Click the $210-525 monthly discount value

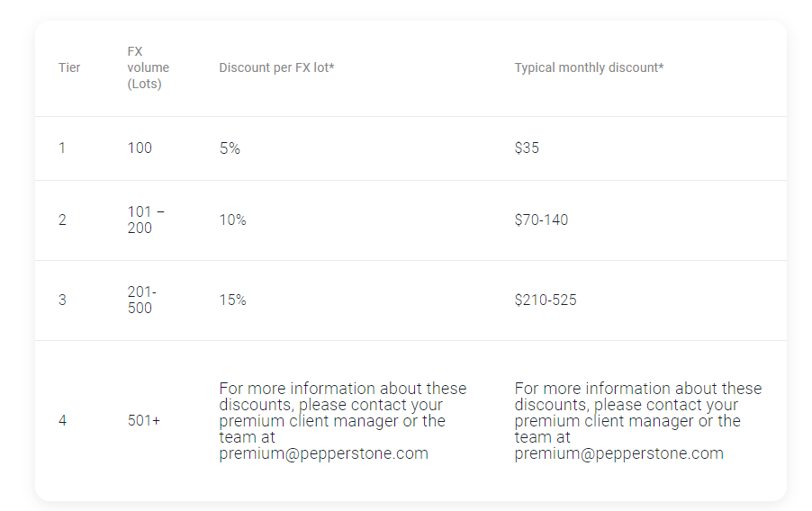coord(546,300)
